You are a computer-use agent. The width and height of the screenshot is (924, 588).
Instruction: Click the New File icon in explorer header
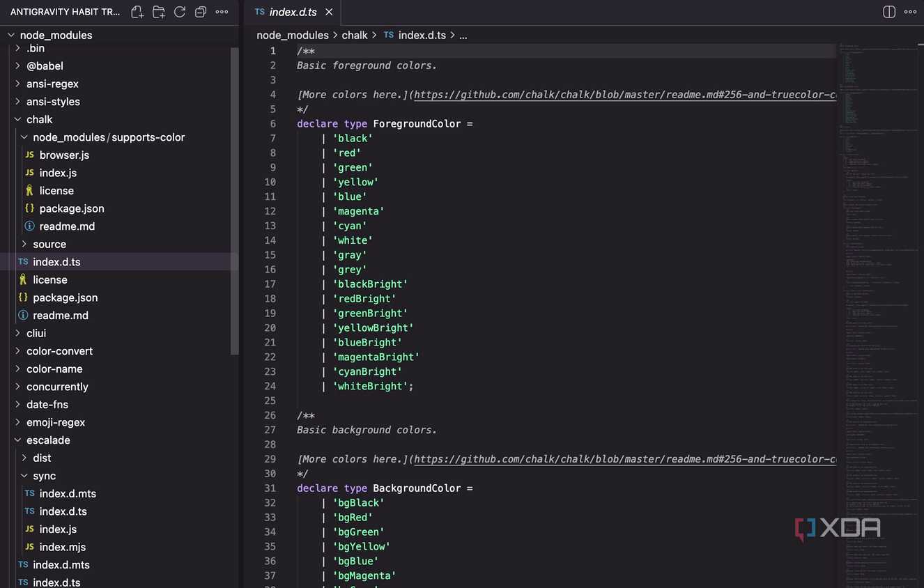(x=137, y=12)
